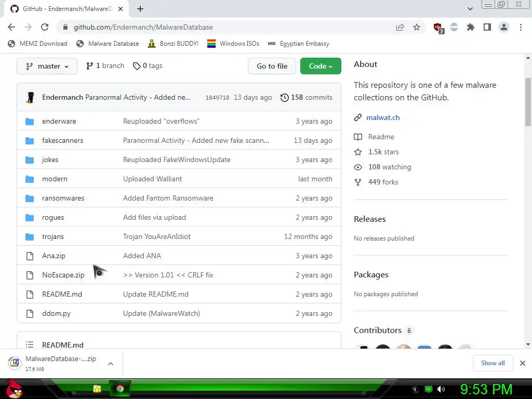The width and height of the screenshot is (532, 399).
Task: Open Chrome from the taskbar
Action: click(120, 389)
